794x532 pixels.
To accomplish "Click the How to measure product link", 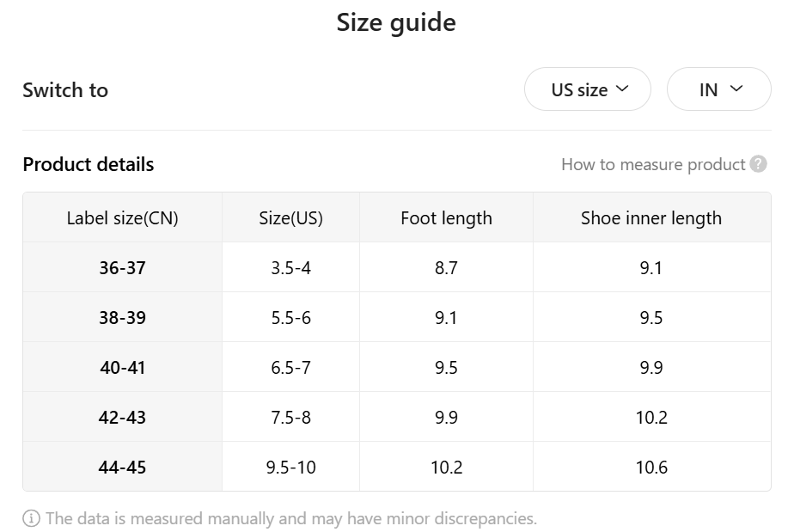I will click(x=653, y=165).
